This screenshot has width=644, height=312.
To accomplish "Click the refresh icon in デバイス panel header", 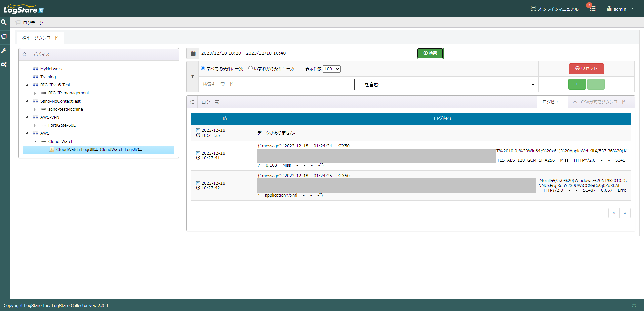I will coord(24,54).
